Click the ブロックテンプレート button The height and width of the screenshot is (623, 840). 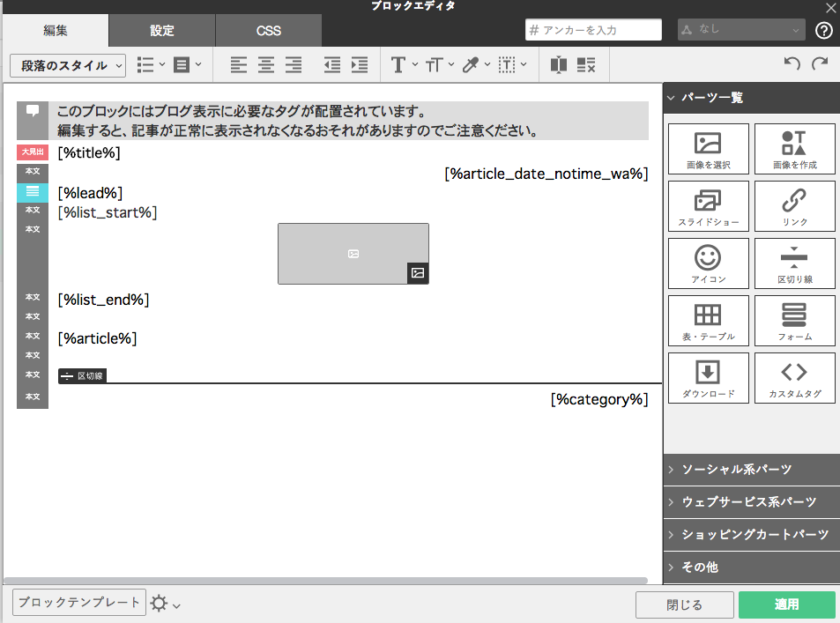tap(79, 603)
